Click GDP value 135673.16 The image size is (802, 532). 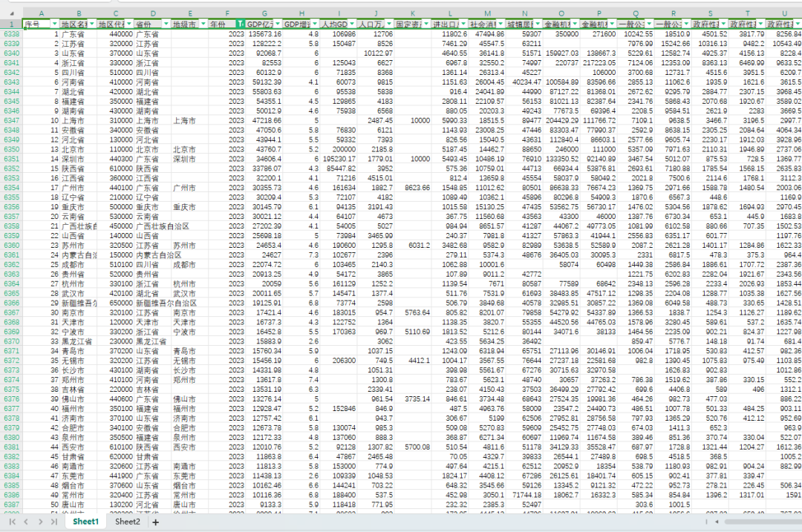coord(264,34)
